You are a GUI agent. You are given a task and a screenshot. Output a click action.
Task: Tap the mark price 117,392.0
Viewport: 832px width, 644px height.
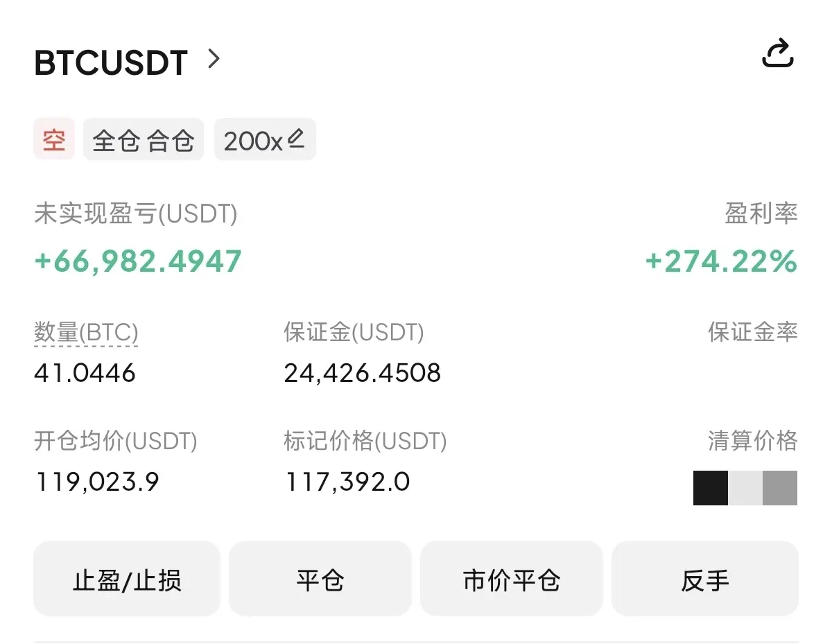pos(347,481)
